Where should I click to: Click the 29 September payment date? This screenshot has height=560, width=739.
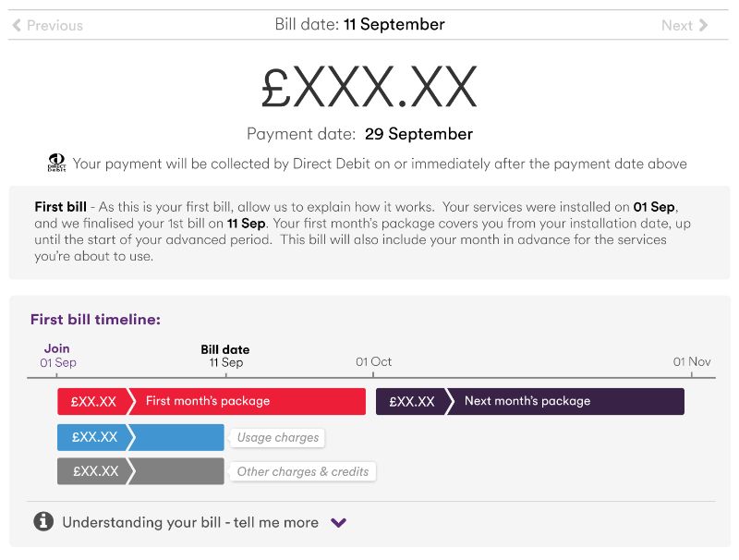[x=420, y=134]
